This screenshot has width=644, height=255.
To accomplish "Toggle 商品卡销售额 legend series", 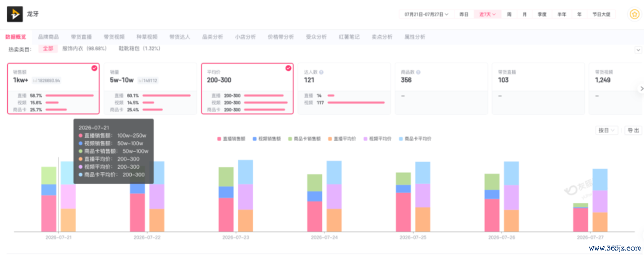I will [304, 139].
